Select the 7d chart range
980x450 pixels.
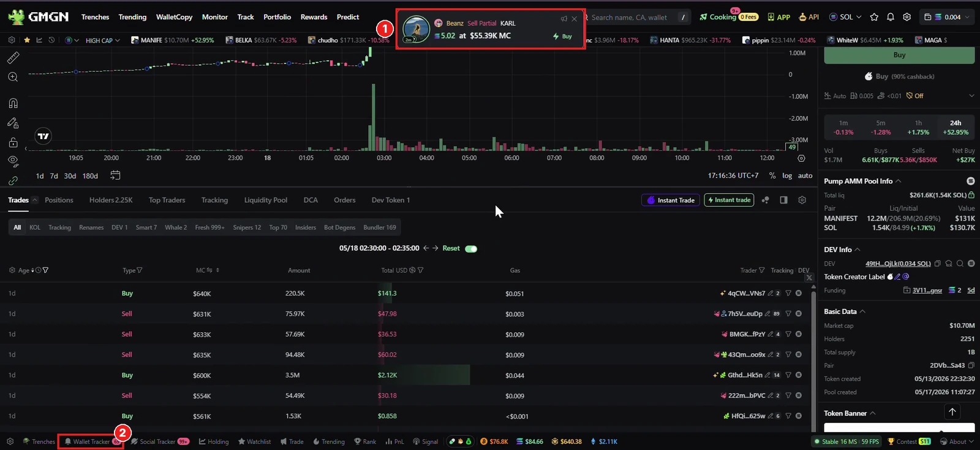(x=54, y=176)
